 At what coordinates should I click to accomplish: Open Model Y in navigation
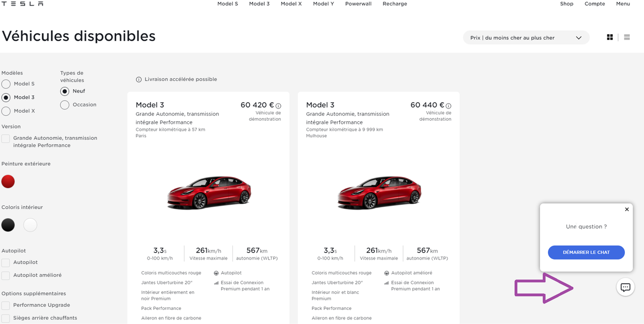click(x=324, y=4)
